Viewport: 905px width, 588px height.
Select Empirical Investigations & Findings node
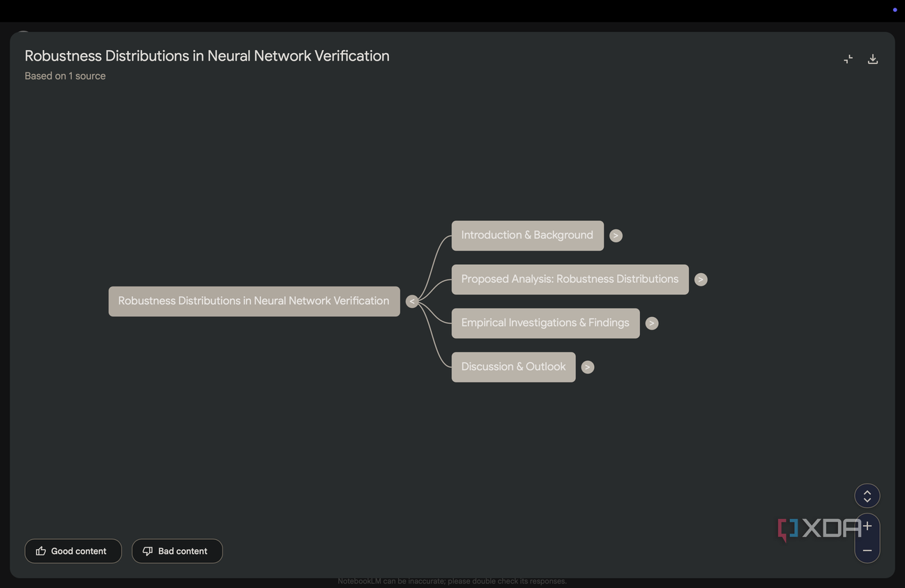[x=546, y=323]
